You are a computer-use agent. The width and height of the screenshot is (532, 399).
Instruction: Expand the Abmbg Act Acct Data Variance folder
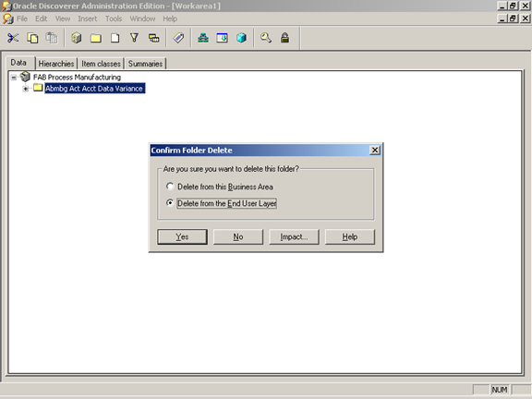click(26, 89)
